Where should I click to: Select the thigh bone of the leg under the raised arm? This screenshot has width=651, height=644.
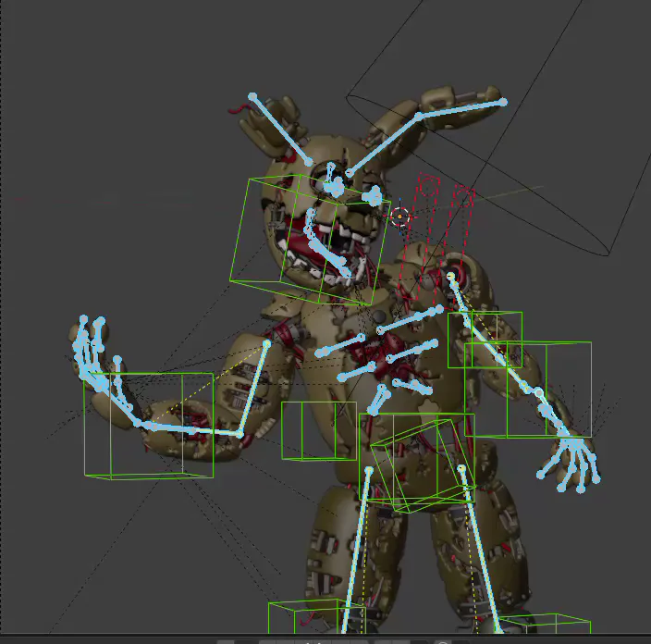(x=357, y=551)
